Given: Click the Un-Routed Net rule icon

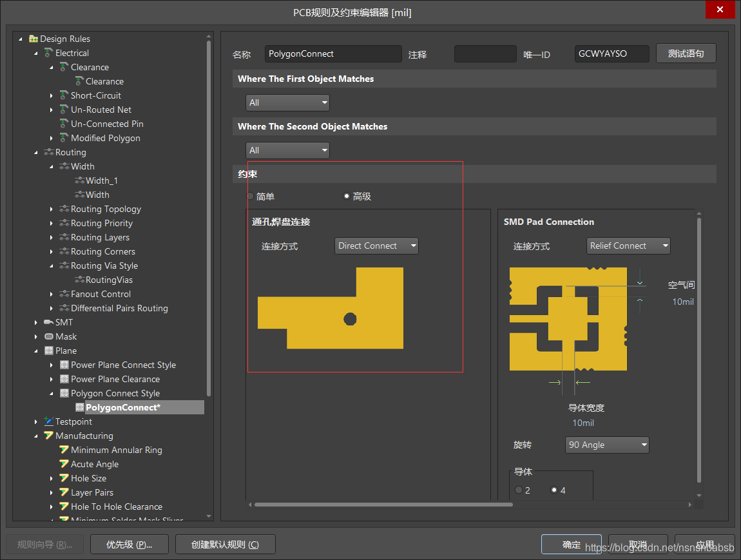Looking at the screenshot, I should point(64,110).
